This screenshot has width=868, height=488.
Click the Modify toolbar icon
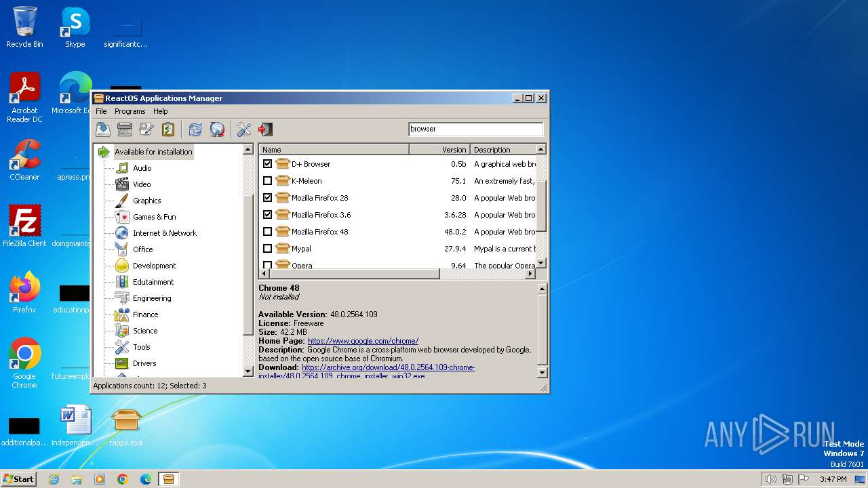click(x=146, y=129)
